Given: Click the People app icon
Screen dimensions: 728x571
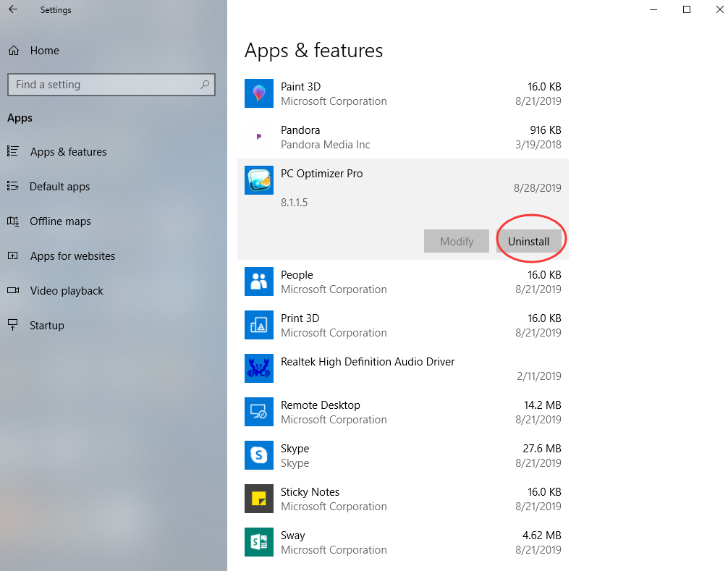Looking at the screenshot, I should tap(259, 282).
